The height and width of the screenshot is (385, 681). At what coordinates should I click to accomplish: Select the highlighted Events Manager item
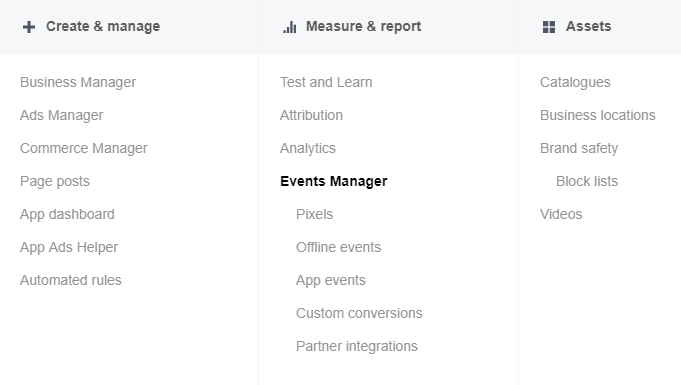[x=334, y=181]
